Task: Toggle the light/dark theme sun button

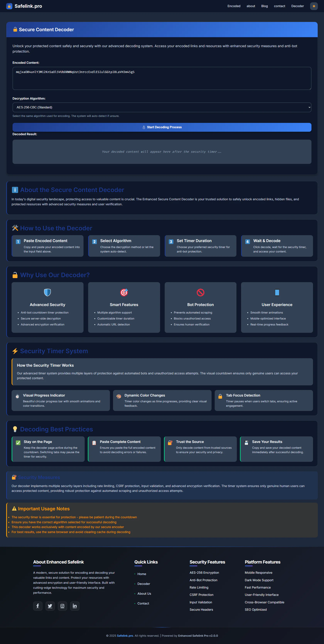Action: [x=313, y=6]
